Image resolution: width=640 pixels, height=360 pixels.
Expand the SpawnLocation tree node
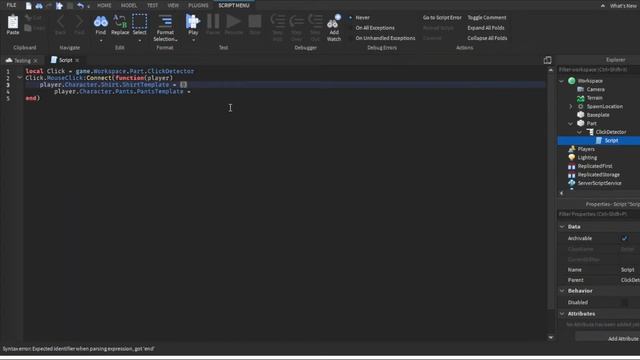[x=571, y=107]
